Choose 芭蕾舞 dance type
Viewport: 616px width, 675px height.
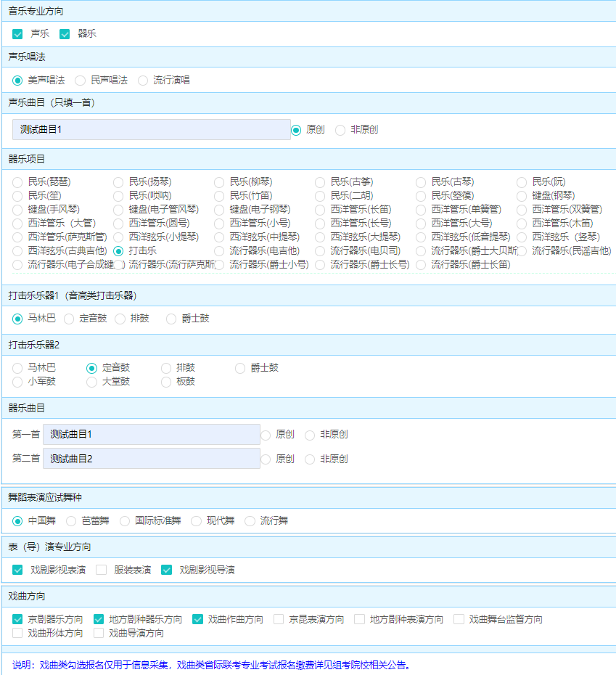(x=71, y=521)
